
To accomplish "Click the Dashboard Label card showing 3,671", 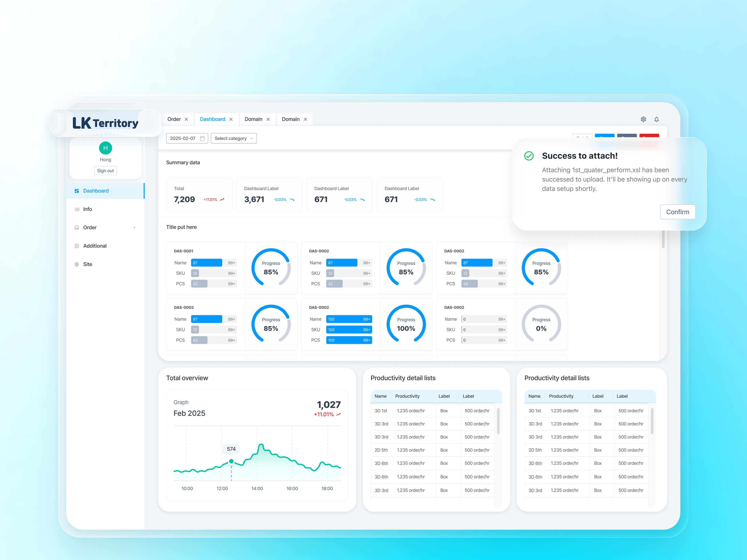I will [x=269, y=195].
